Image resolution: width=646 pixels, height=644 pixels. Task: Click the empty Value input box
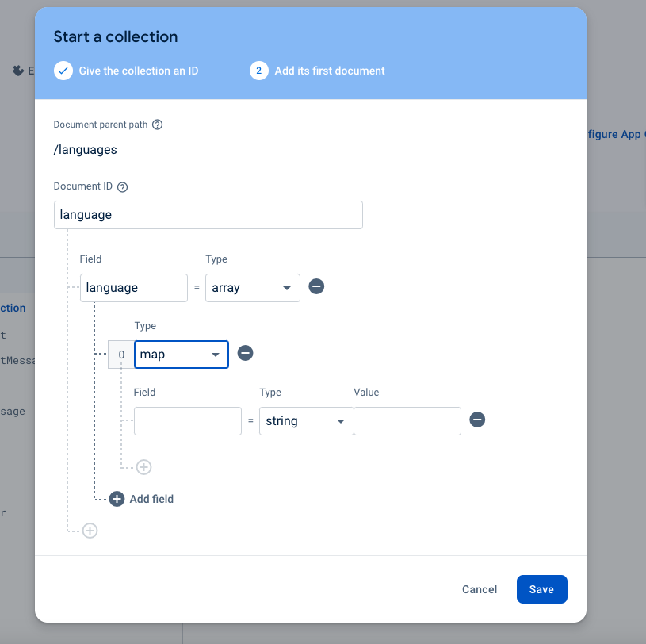(x=407, y=421)
